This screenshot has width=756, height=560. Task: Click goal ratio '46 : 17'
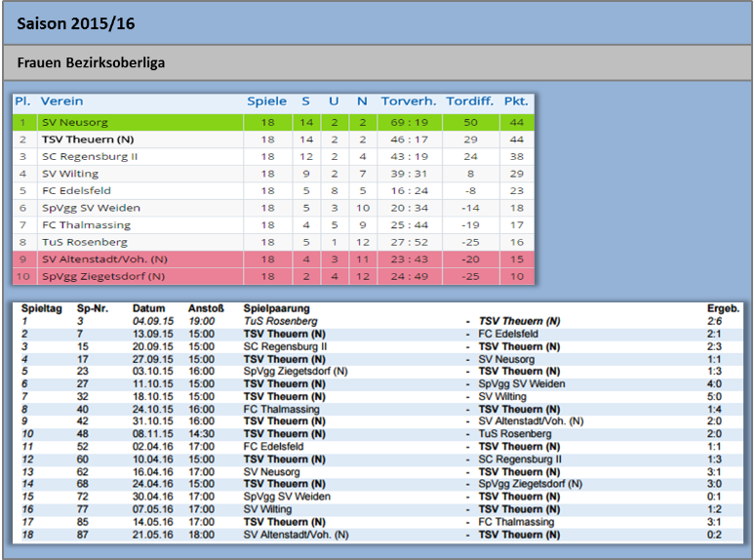(410, 140)
